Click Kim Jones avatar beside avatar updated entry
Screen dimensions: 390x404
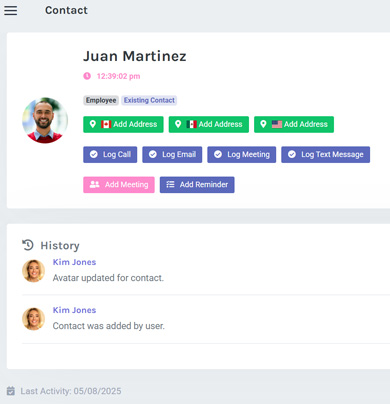[33, 271]
